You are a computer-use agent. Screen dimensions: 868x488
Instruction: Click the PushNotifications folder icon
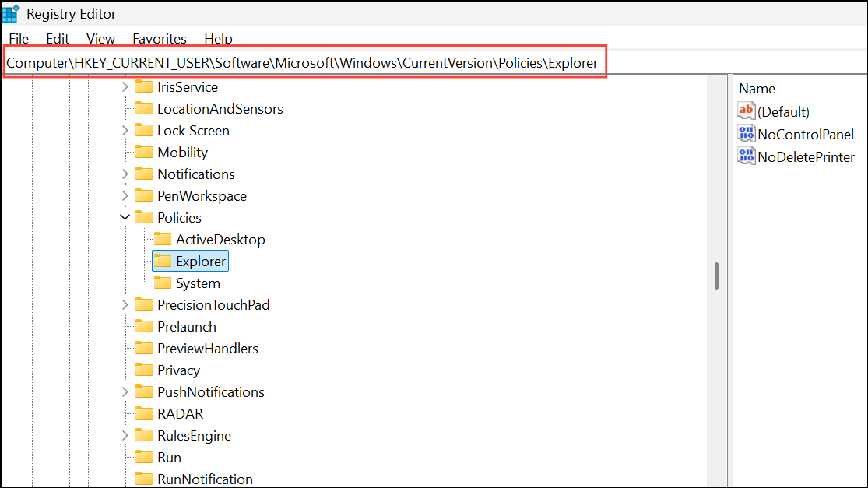click(144, 391)
